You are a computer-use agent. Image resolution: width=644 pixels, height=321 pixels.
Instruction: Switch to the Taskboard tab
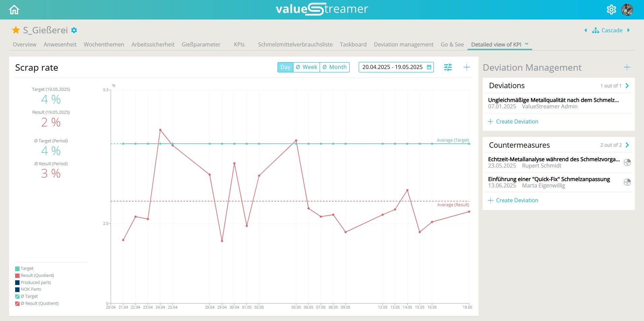tap(353, 44)
